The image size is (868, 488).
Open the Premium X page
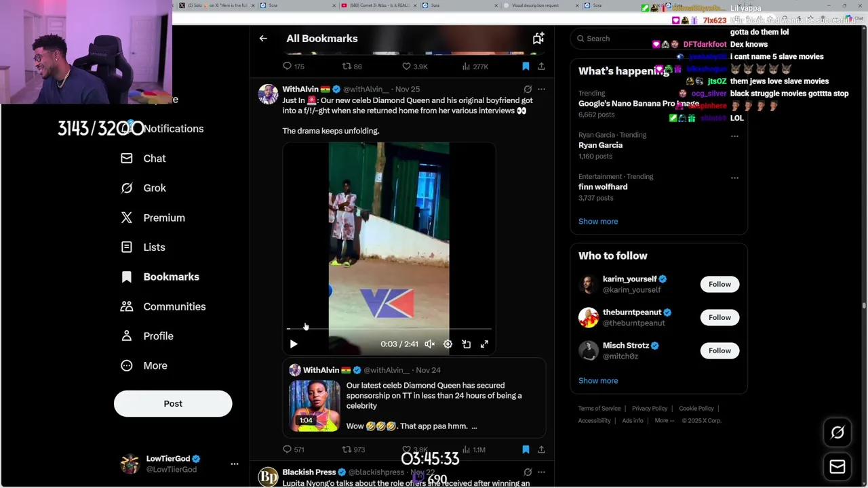[153, 218]
